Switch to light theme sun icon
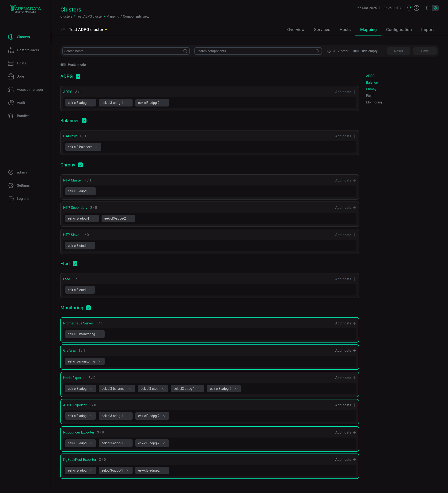 pyautogui.click(x=428, y=8)
